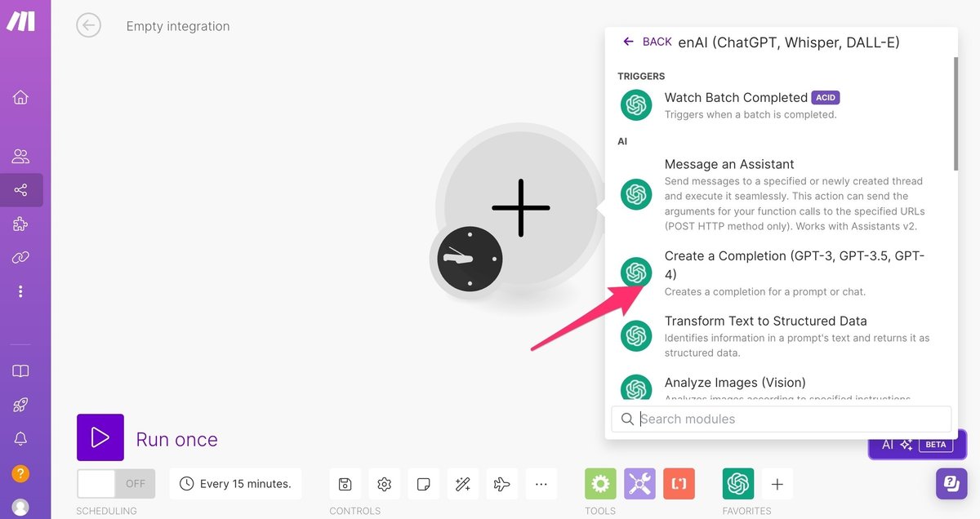
Task: Open the orange help question mark
Action: point(20,473)
